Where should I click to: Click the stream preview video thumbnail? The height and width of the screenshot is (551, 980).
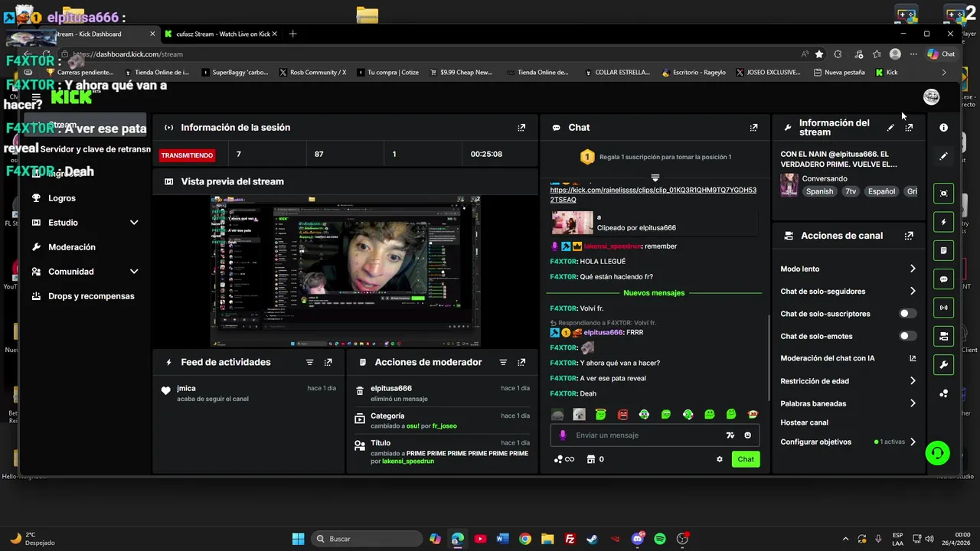click(x=345, y=272)
